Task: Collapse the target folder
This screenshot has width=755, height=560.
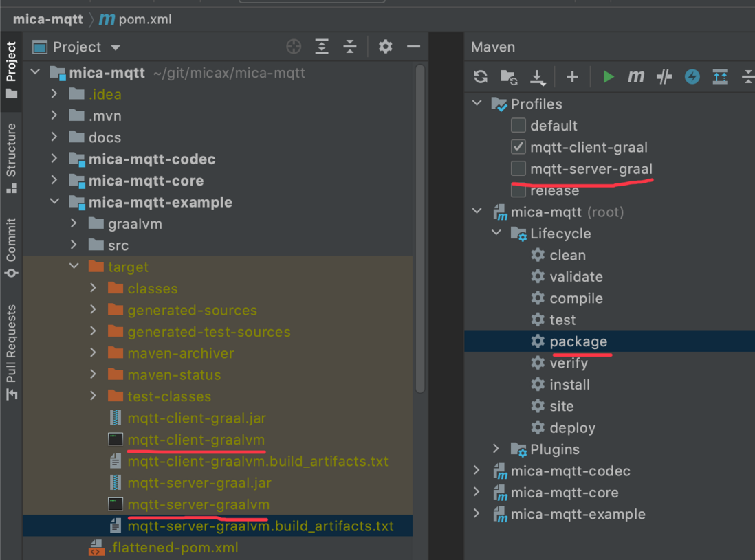Action: [74, 265]
